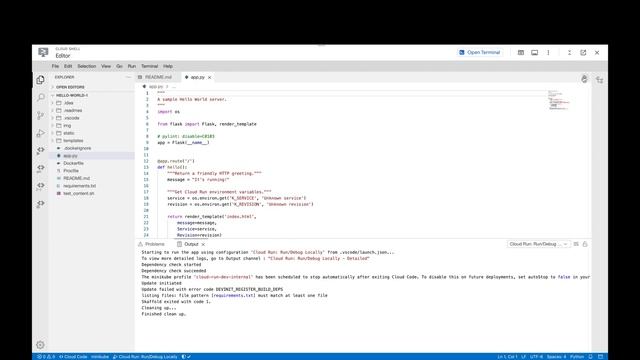Click Cloud Code in the status bar

(73, 357)
